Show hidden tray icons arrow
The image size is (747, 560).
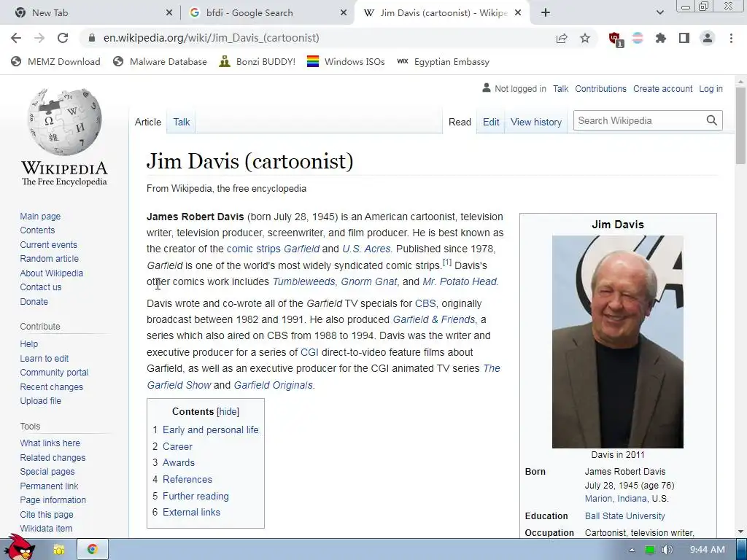point(632,550)
